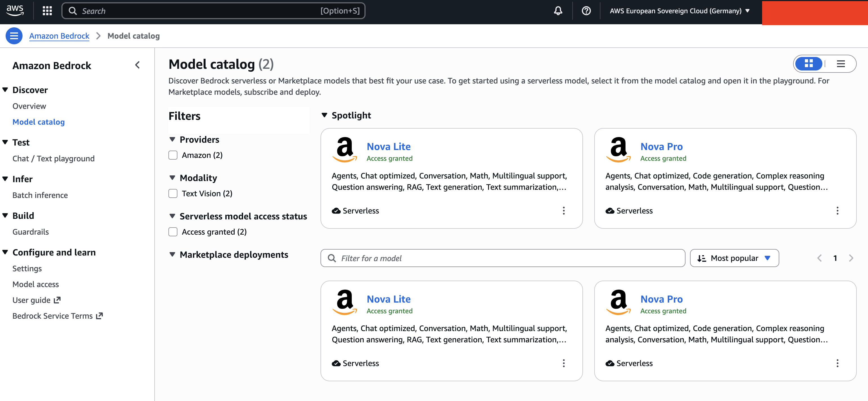Click the Filter for a model field
Viewport: 868px width, 401px height.
click(x=502, y=258)
